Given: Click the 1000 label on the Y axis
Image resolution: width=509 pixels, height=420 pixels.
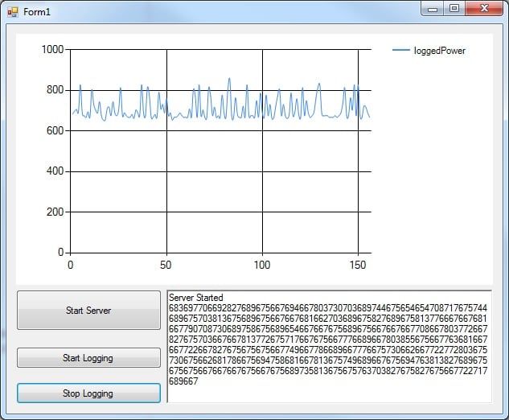Looking at the screenshot, I should tap(52, 49).
